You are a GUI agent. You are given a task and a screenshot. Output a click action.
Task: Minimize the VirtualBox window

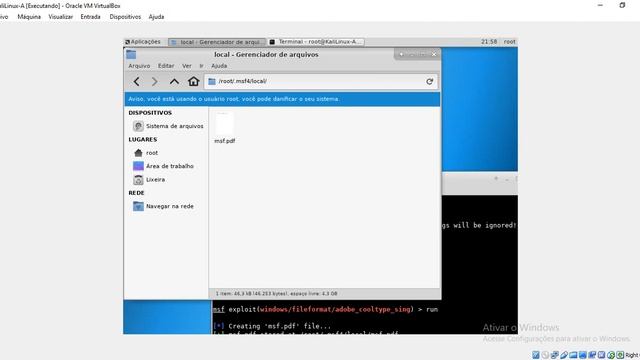coord(600,5)
